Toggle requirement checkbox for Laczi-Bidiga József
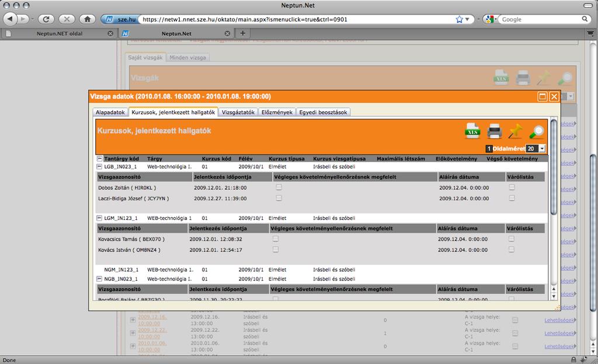 point(279,198)
